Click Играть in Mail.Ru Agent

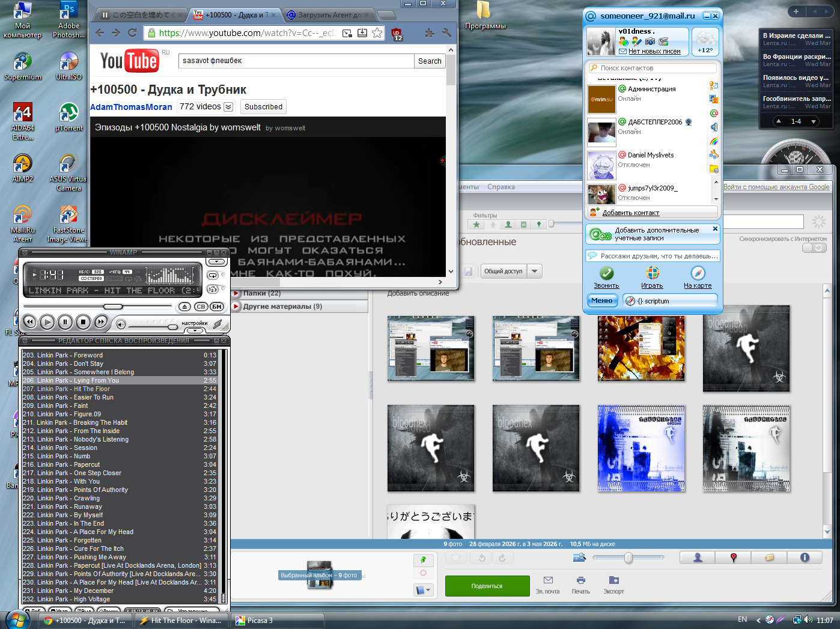(x=652, y=277)
